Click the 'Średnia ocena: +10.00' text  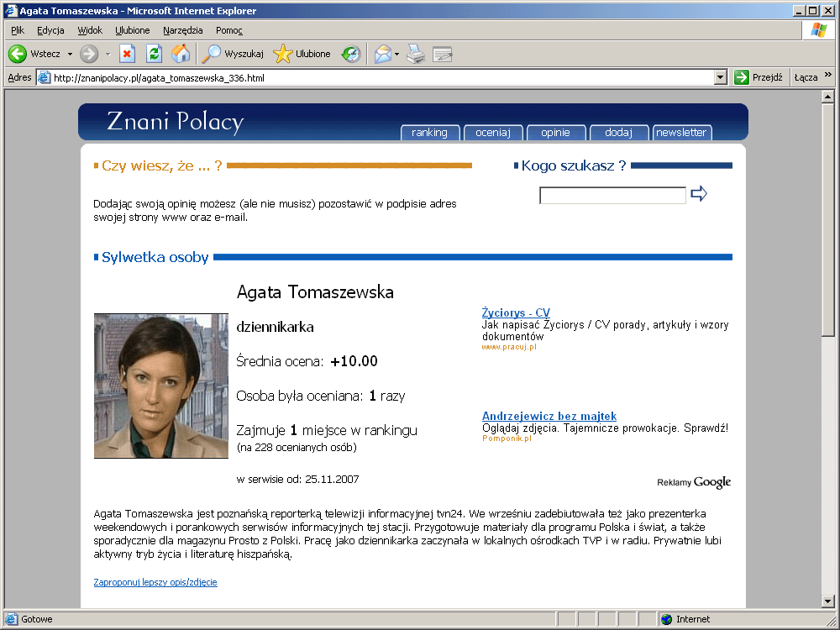[x=307, y=361]
